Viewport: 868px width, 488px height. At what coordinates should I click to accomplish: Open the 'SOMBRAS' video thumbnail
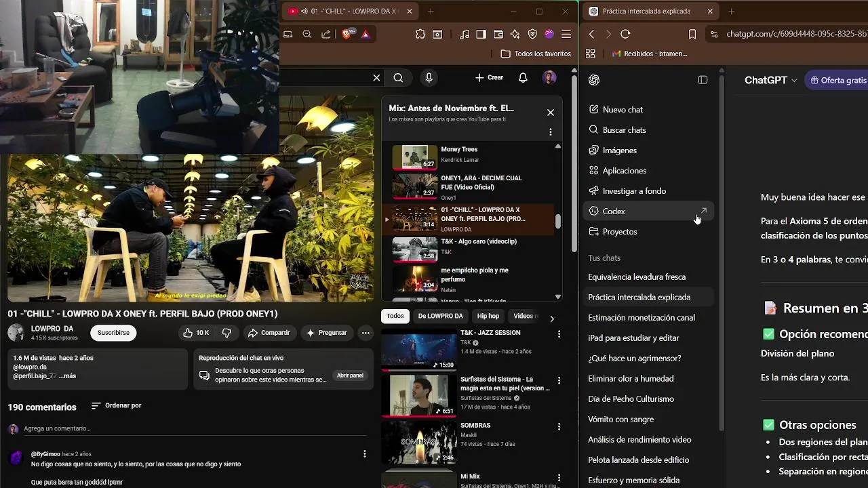pos(418,442)
